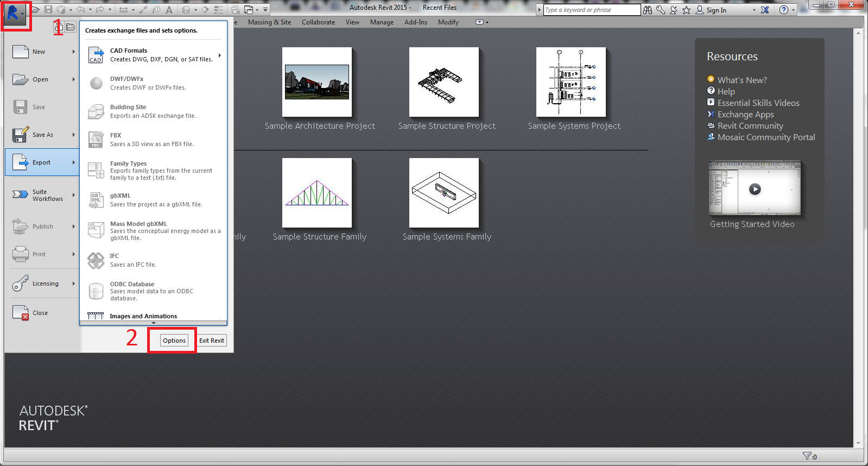
Task: Choose the ODBC Database export option
Action: tap(154, 291)
